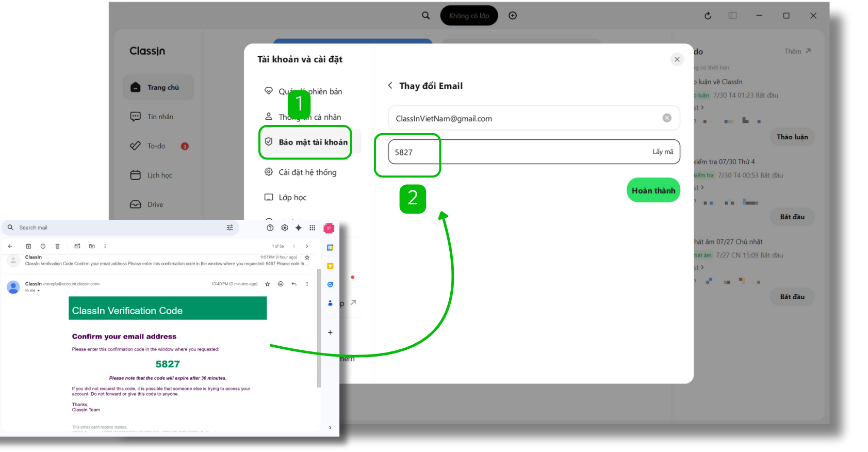Click the Gmail delete trash icon
This screenshot has width=868, height=452.
pos(57,247)
